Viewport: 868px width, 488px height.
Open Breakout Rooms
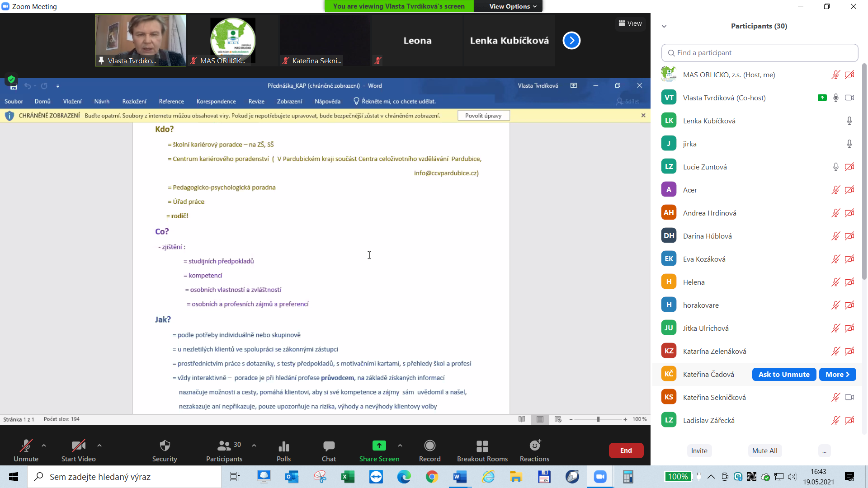pos(482,450)
